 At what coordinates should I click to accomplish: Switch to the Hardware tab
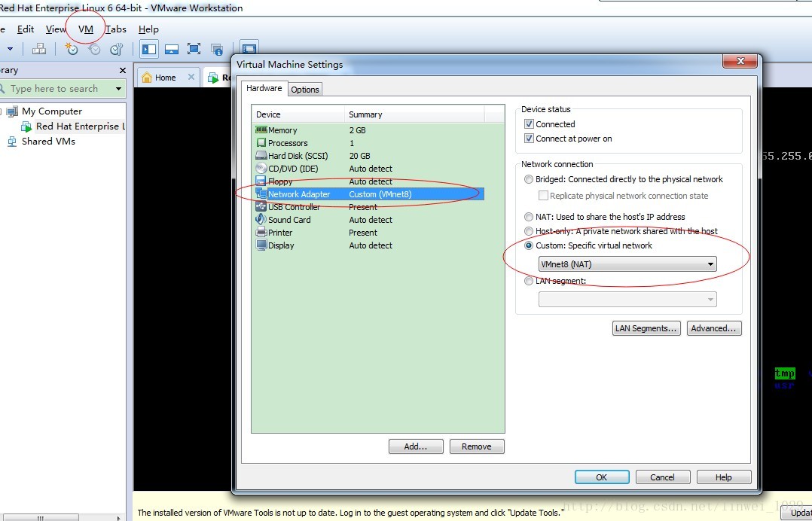[x=264, y=88]
